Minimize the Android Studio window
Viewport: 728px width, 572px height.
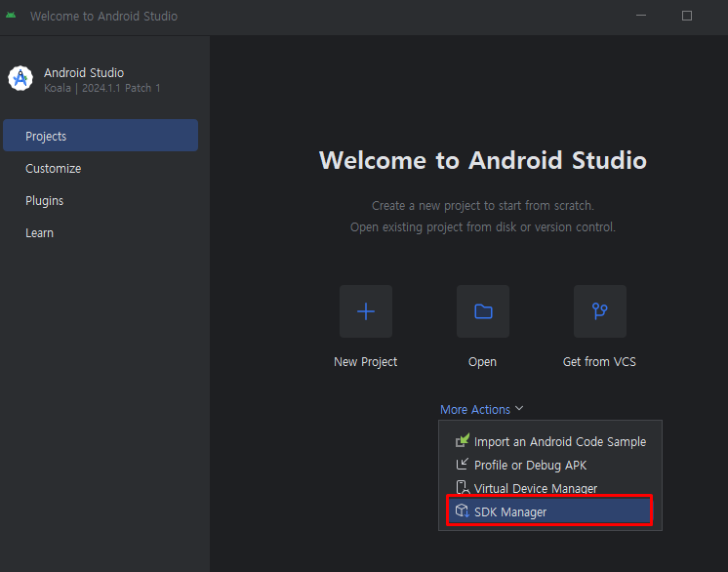(641, 16)
